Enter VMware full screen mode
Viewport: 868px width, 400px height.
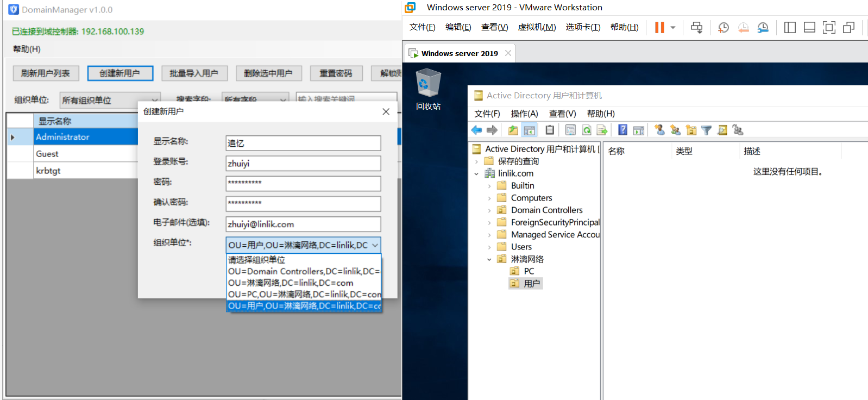829,27
